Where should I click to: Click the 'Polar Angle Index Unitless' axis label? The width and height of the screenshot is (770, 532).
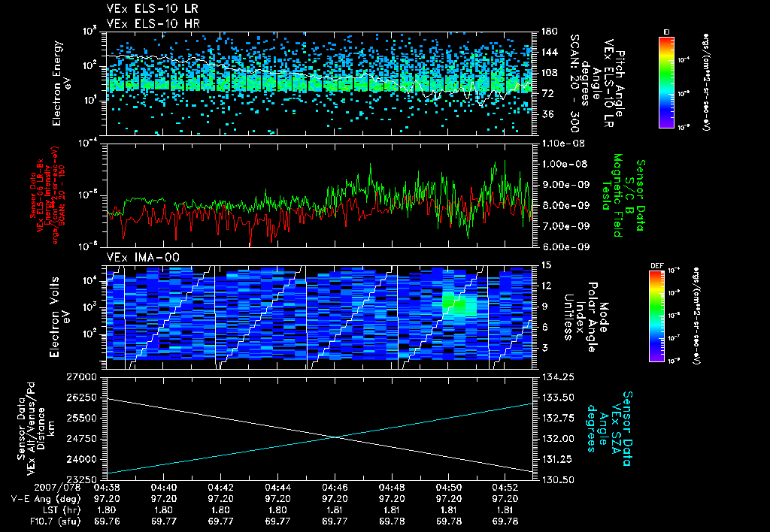pos(580,317)
